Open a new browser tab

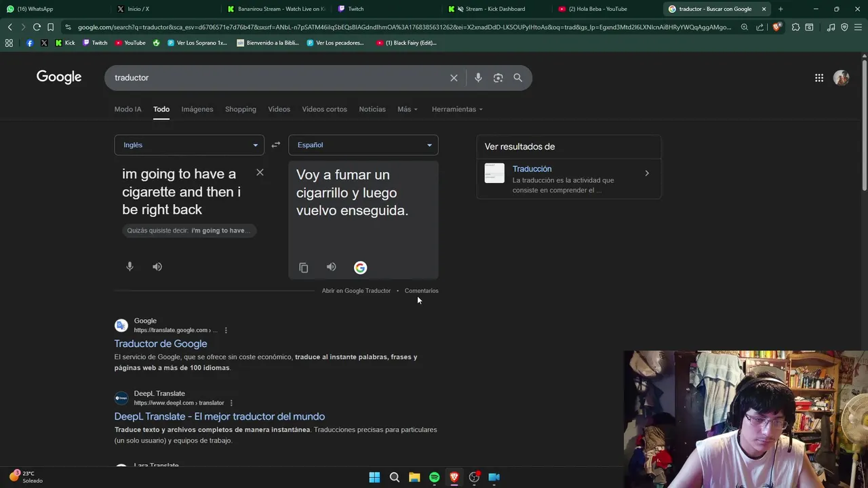781,9
